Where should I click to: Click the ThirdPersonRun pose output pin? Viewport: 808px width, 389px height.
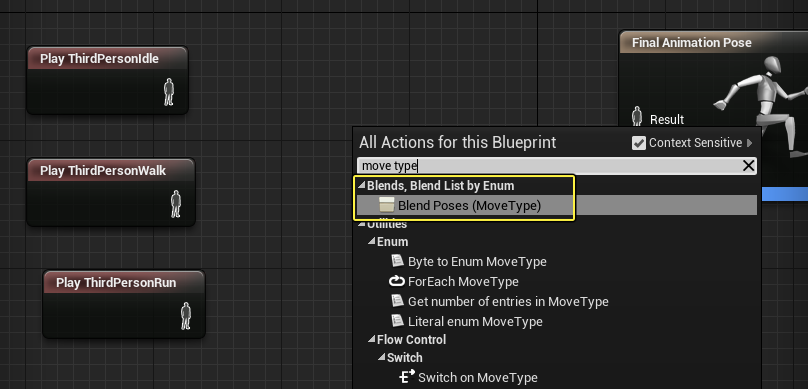point(186,316)
